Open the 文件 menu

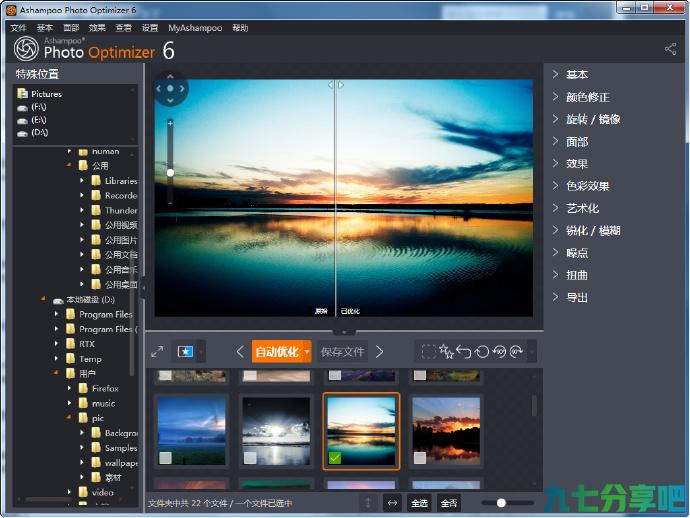(x=18, y=28)
